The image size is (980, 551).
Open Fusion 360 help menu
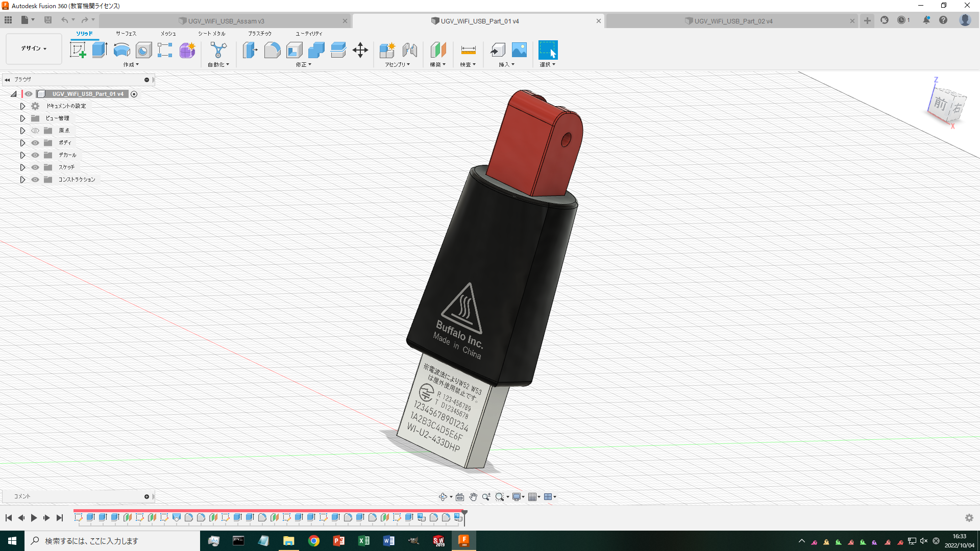pos(943,20)
